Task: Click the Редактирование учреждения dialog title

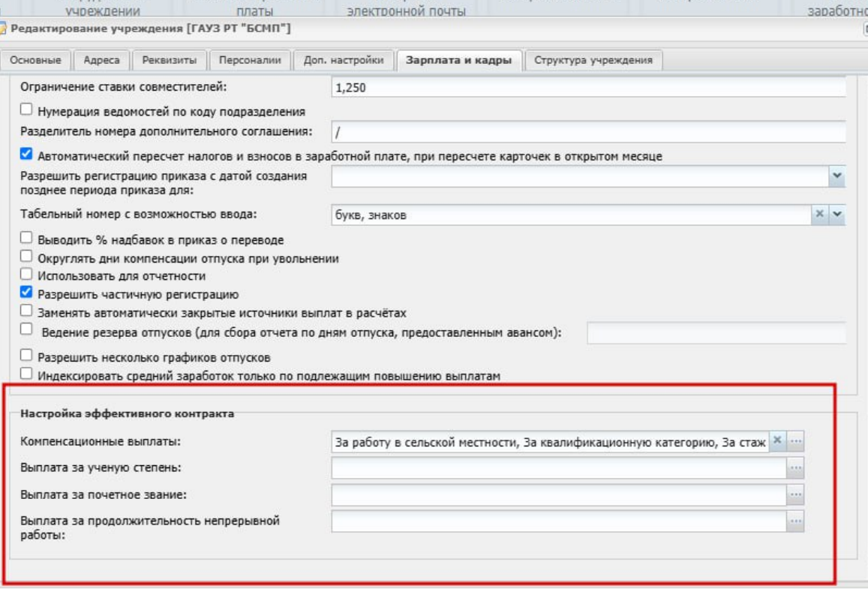Action: [x=151, y=29]
